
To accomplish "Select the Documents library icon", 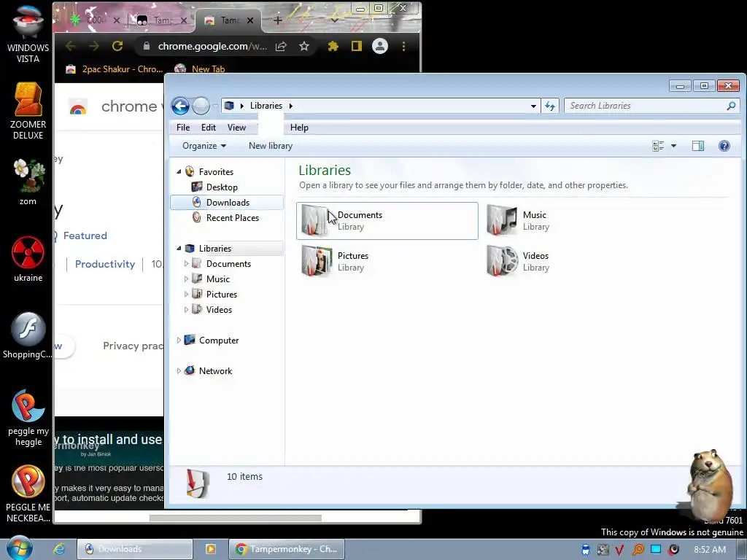I will pyautogui.click(x=317, y=220).
